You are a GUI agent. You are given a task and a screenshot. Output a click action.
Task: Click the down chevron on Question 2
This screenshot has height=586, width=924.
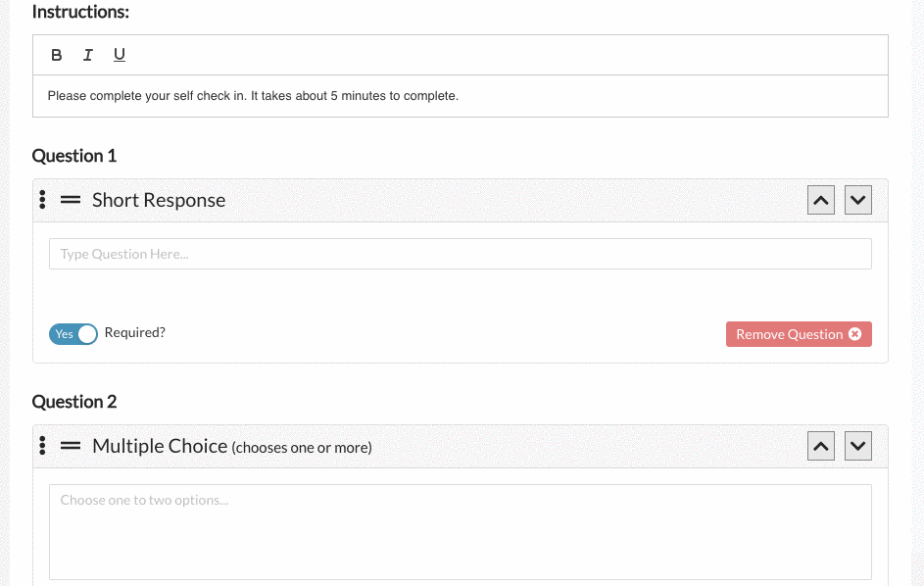coord(857,445)
